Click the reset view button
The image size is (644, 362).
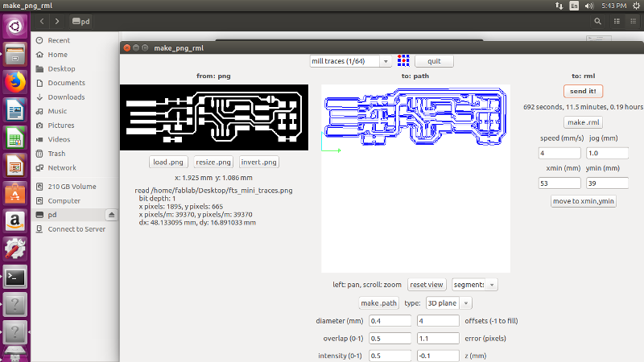[x=427, y=285]
